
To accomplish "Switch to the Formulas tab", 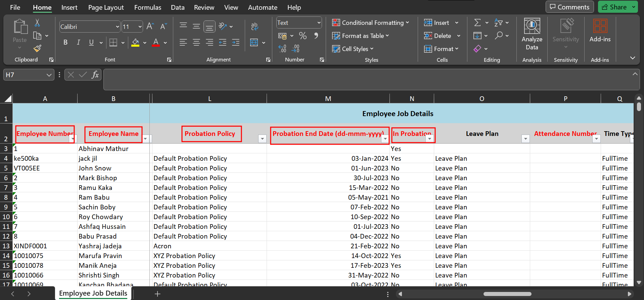I will coord(147,7).
